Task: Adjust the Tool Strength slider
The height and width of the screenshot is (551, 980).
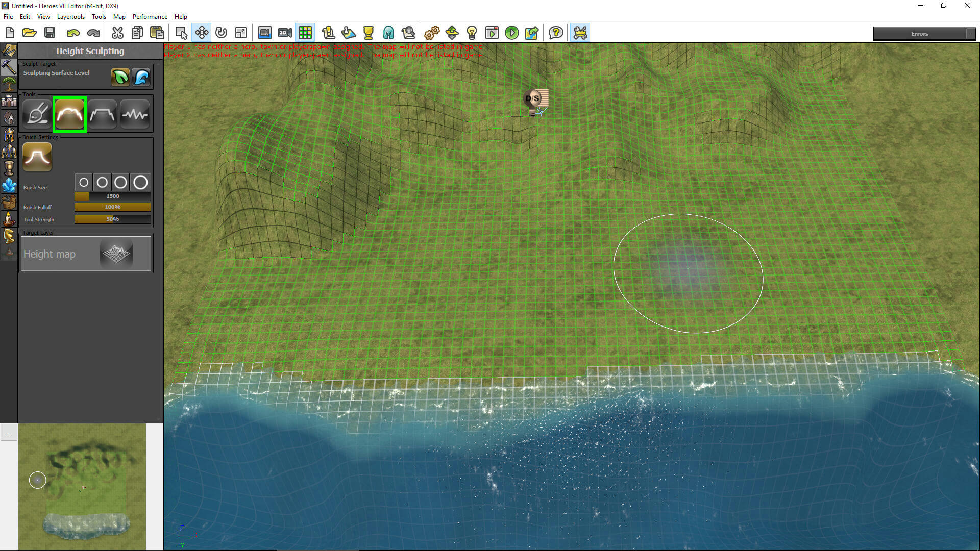Action: coord(113,219)
